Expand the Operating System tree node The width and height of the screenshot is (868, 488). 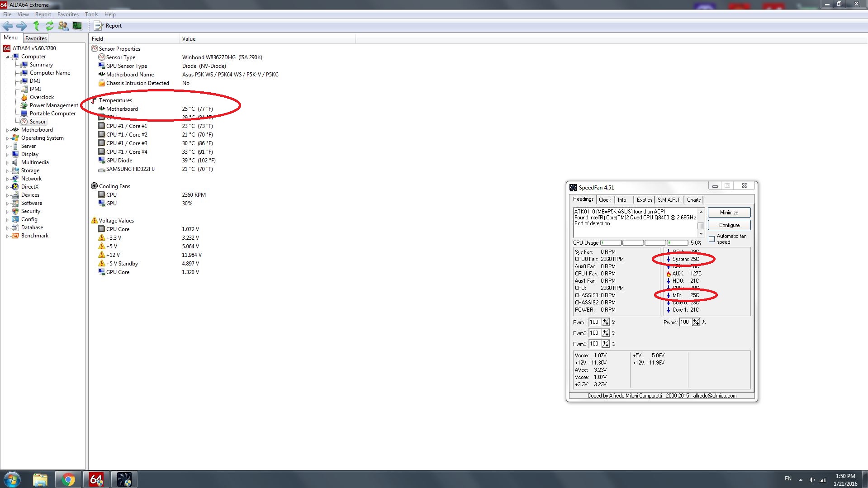tap(7, 138)
